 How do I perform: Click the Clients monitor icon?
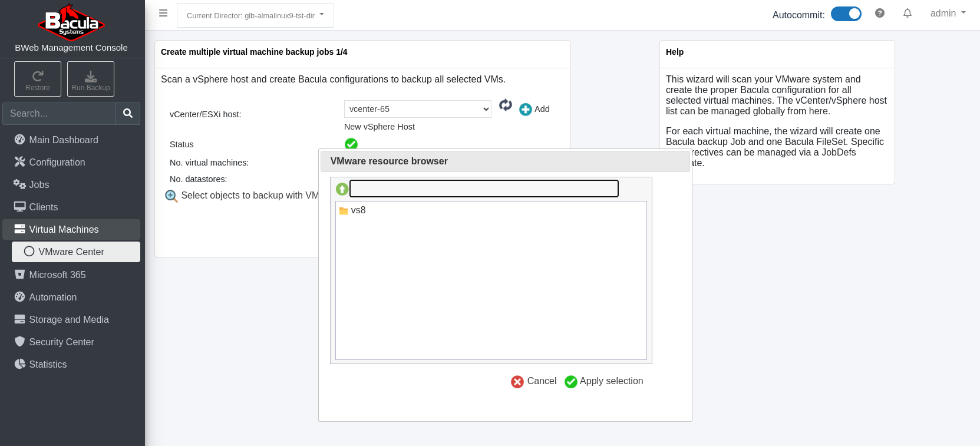pos(19,207)
